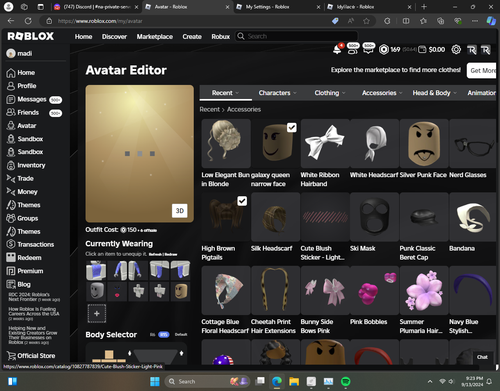The image size is (500, 391).
Task: Click the Roblox logo
Action: coord(31,36)
